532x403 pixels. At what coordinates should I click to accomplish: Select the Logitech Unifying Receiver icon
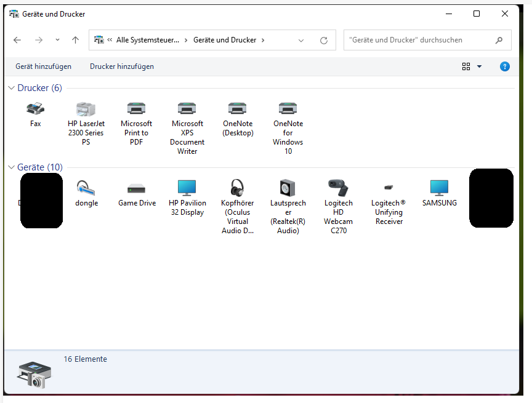point(389,187)
